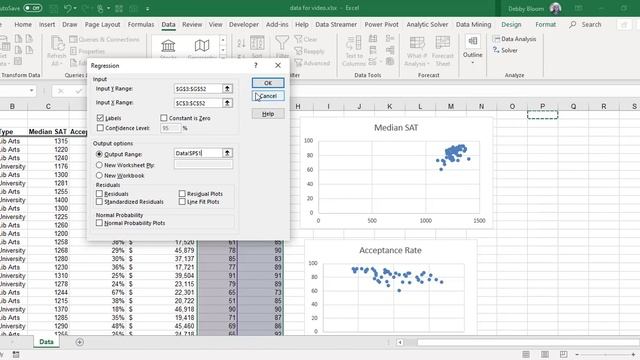Open the Review ribbon tab

(192, 24)
